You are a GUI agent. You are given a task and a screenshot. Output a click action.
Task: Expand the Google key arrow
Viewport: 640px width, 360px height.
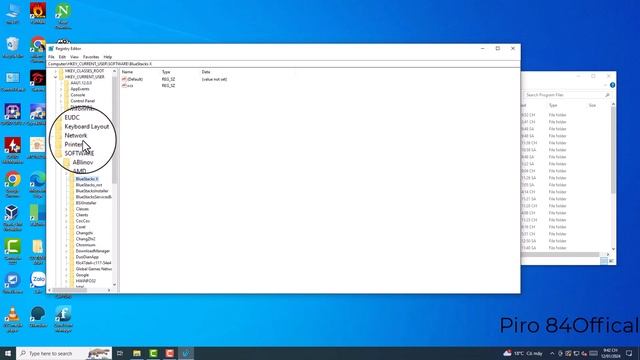pyautogui.click(x=67, y=275)
